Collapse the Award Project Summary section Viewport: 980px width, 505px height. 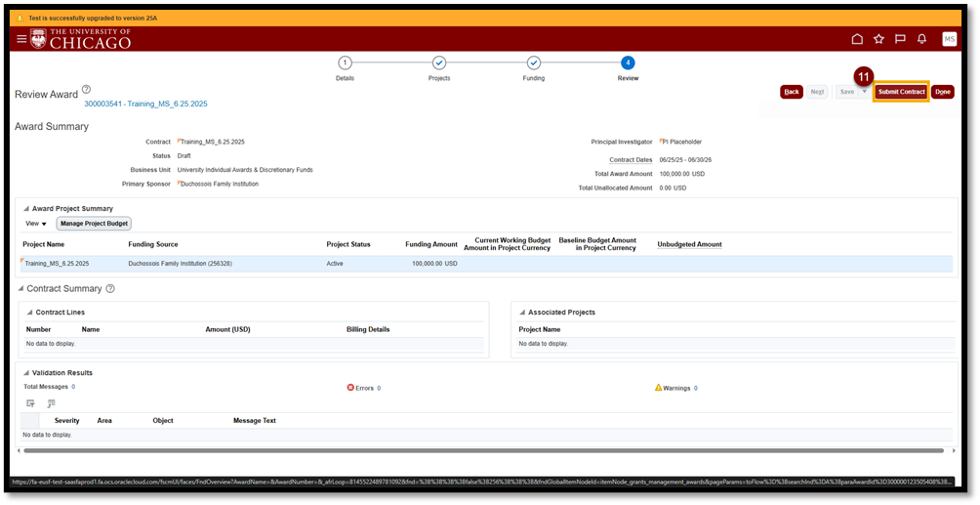click(x=25, y=209)
